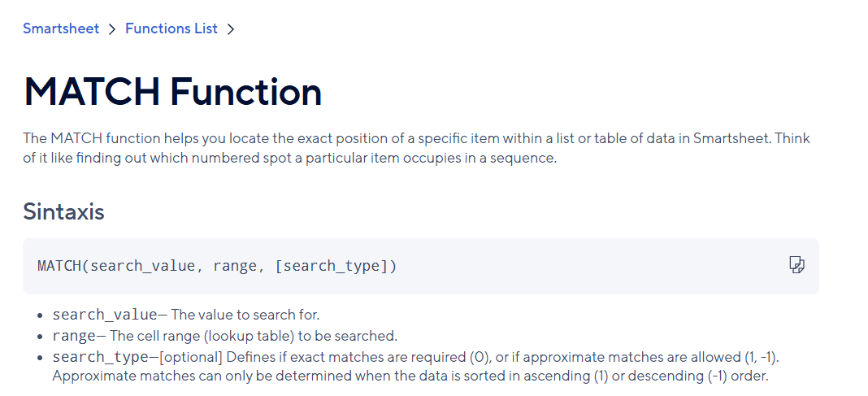The height and width of the screenshot is (396, 868).
Task: Click the search_value term in the bullet list
Action: 105,315
